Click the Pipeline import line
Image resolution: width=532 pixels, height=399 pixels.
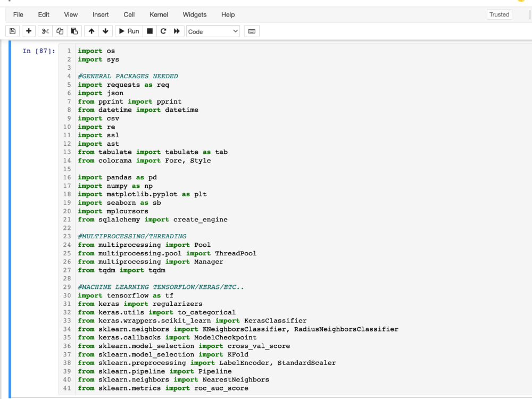click(x=155, y=371)
